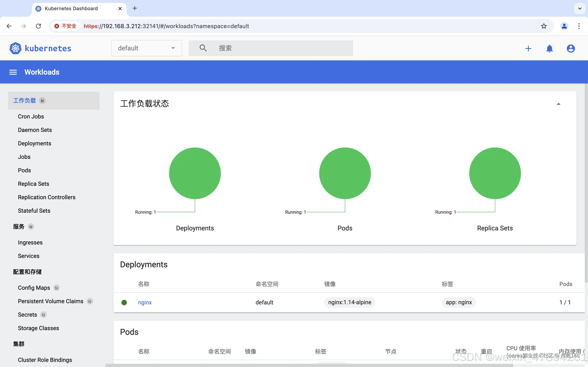
Task: Open the default namespace dropdown
Action: [146, 48]
